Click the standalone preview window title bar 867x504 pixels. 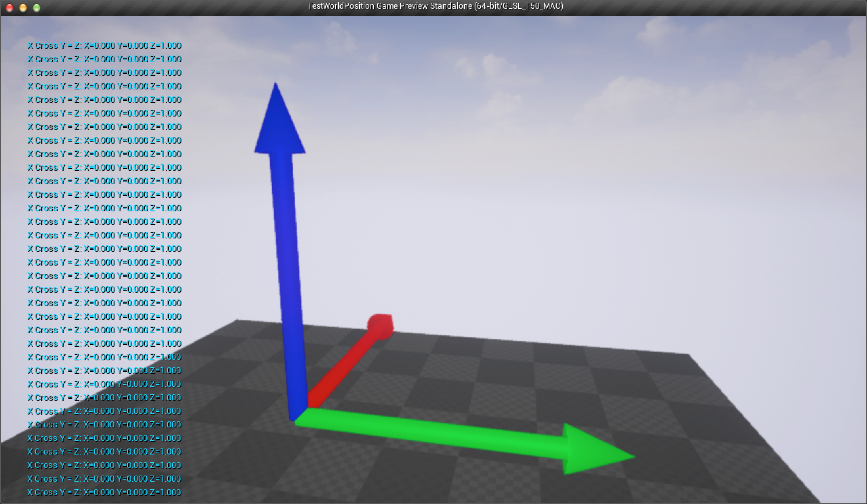pyautogui.click(x=433, y=6)
